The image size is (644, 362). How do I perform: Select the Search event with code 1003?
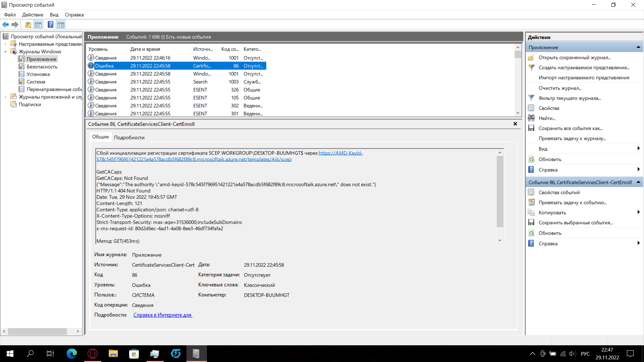coord(176,82)
